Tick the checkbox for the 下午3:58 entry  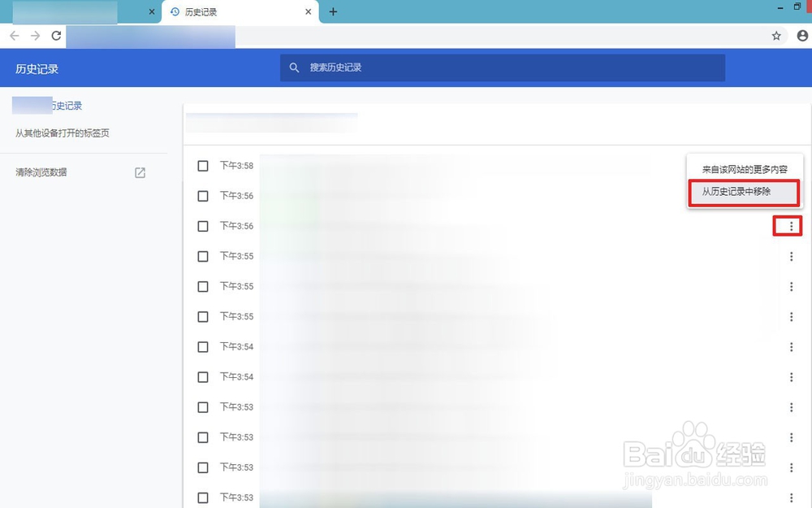click(x=203, y=166)
